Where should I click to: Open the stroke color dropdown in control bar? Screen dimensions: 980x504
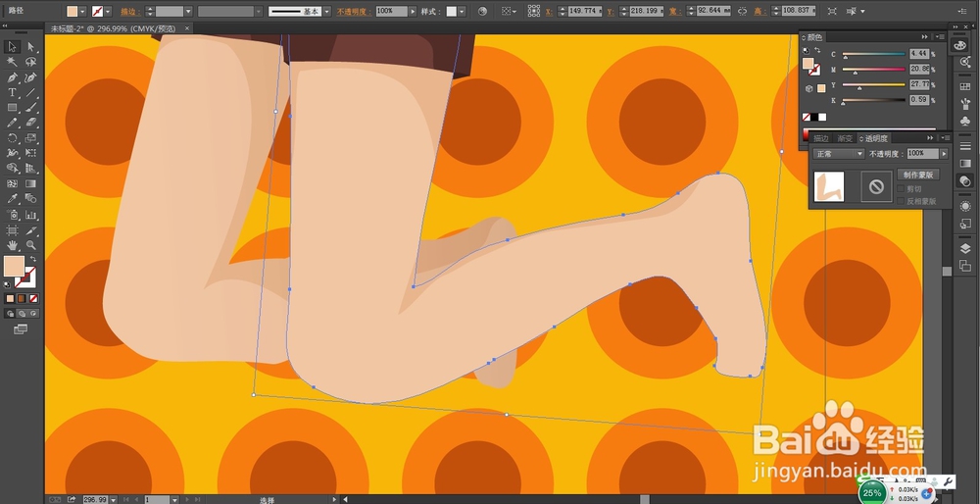pos(108,11)
